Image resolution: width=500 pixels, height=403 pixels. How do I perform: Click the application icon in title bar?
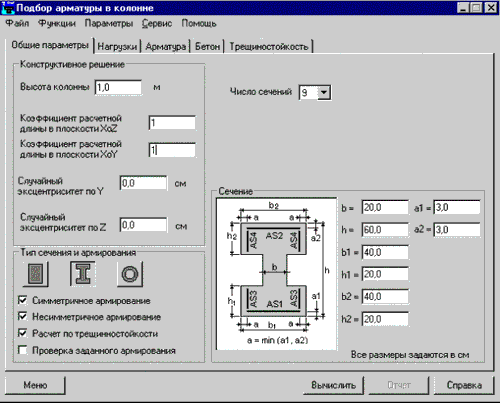(7, 7)
